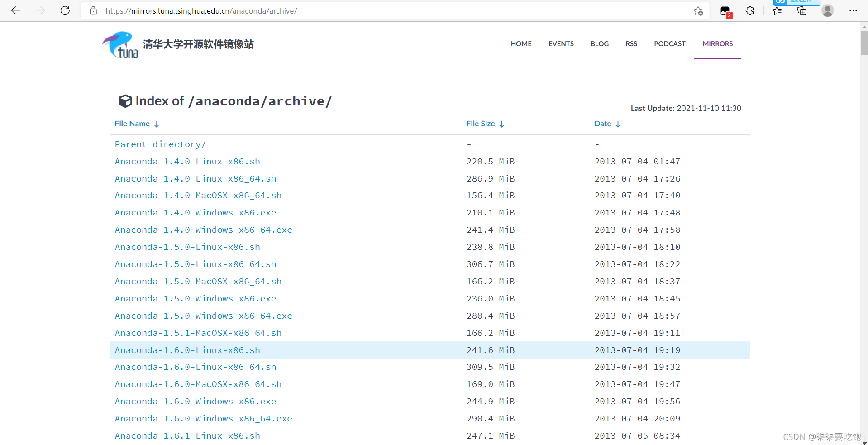The image size is (868, 445).
Task: Add page to favorites with the star icon
Action: tap(698, 11)
